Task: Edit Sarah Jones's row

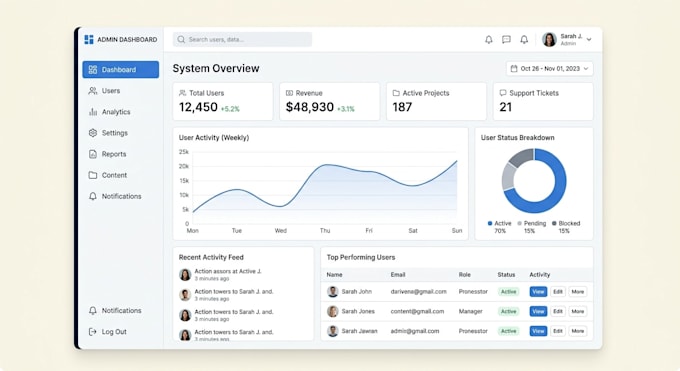Action: coord(558,312)
